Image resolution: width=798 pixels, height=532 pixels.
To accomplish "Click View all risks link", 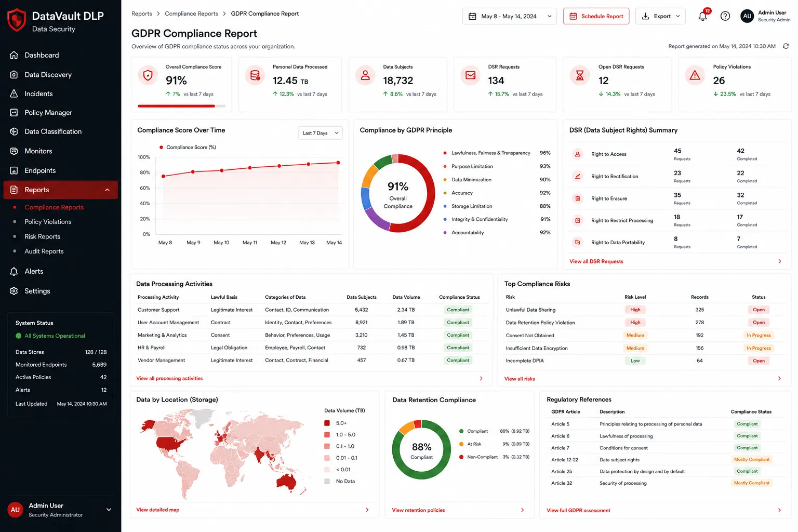I will pos(520,379).
